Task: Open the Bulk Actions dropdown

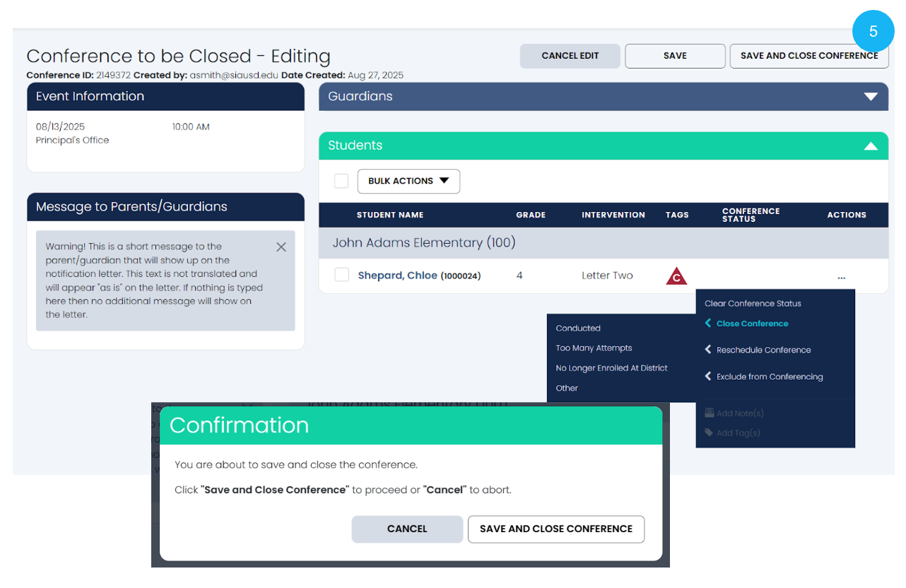Action: [x=408, y=181]
